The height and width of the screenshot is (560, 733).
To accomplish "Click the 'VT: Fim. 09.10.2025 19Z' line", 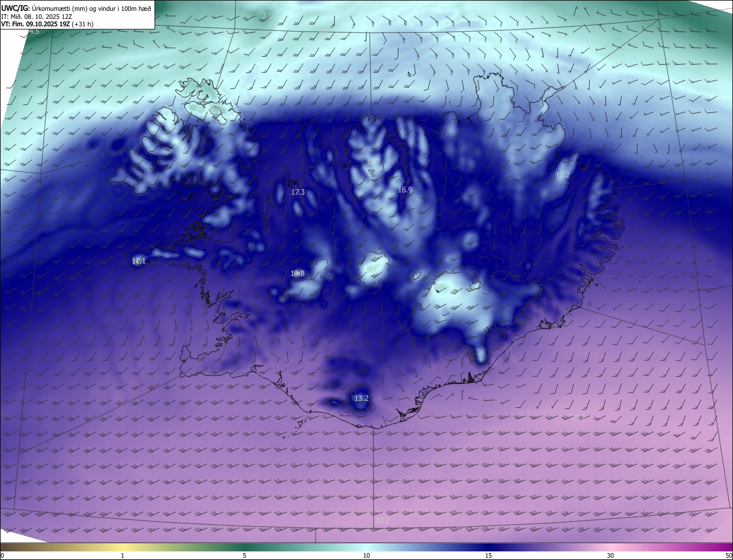I will point(36,24).
